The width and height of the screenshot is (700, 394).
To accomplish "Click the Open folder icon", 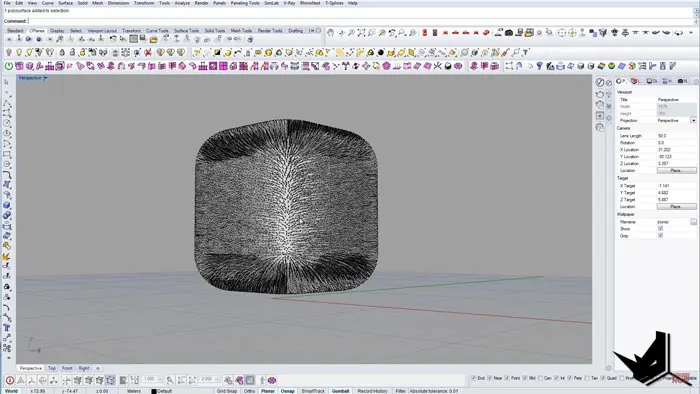I will (x=153, y=40).
